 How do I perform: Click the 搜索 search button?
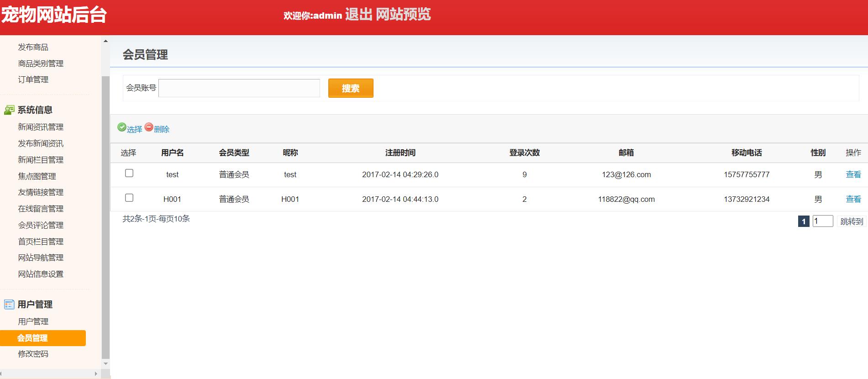[351, 88]
